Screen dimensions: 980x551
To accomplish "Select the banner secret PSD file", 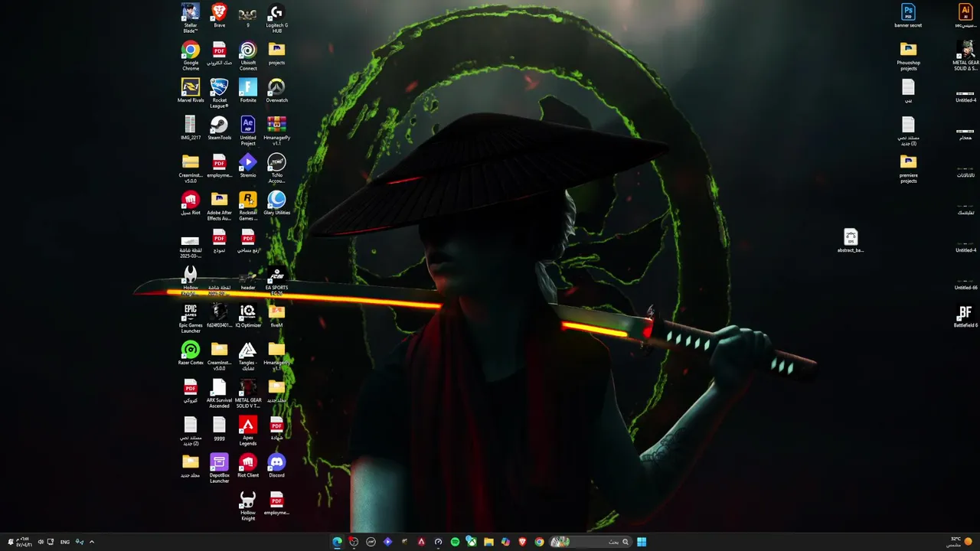I will 908,15.
